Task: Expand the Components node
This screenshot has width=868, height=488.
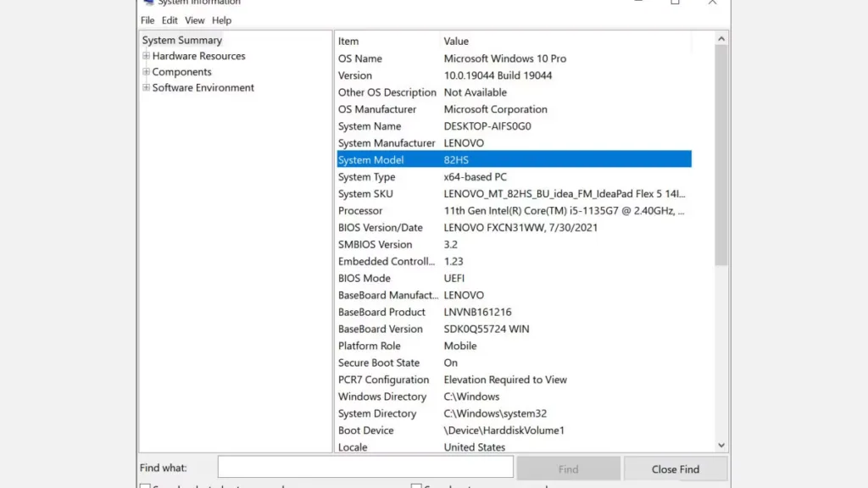Action: [146, 71]
